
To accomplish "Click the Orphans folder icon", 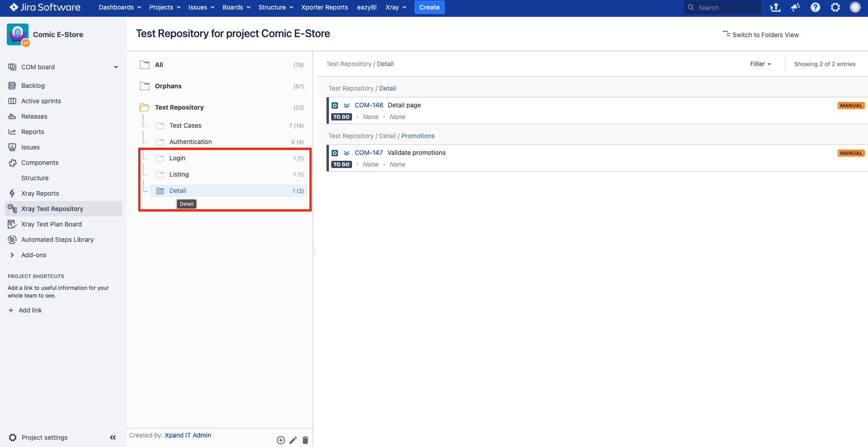I will tap(145, 86).
